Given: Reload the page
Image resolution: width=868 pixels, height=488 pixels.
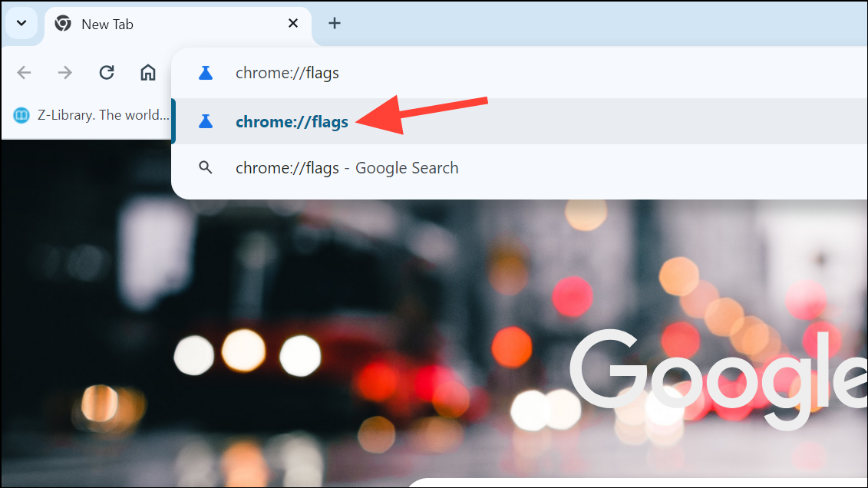Looking at the screenshot, I should (x=106, y=72).
